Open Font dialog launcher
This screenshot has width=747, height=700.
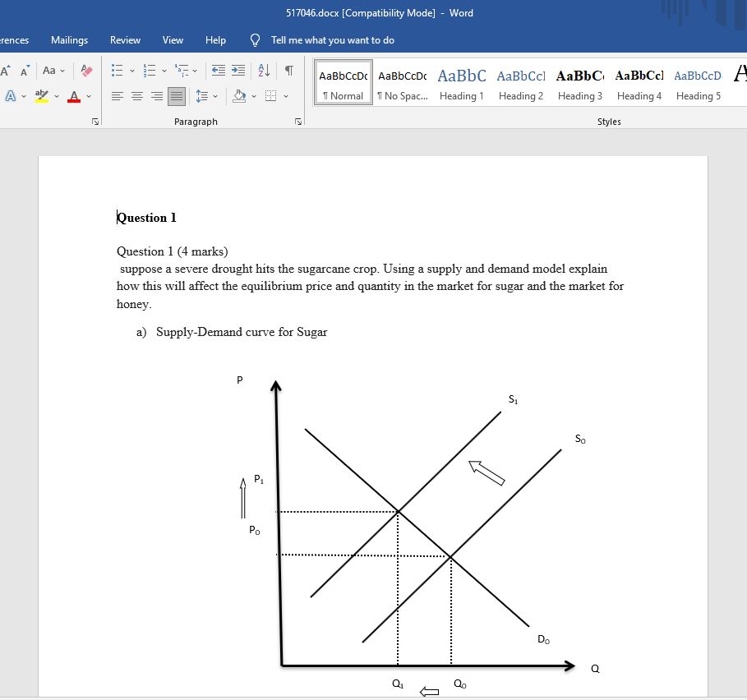click(95, 122)
